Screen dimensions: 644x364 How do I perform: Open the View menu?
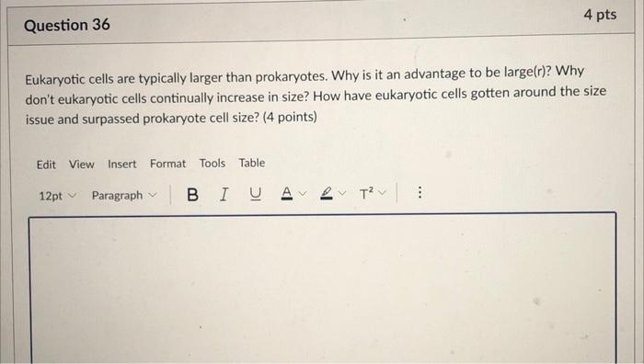(x=81, y=165)
